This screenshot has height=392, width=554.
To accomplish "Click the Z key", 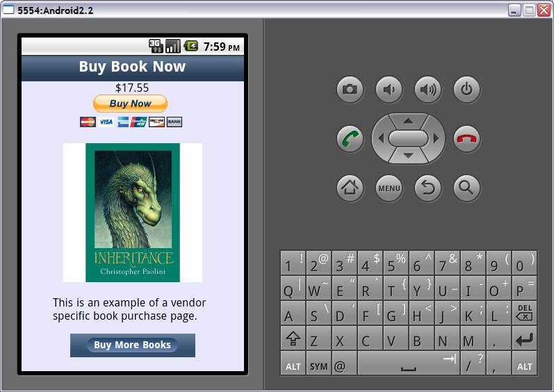I will (x=318, y=338).
